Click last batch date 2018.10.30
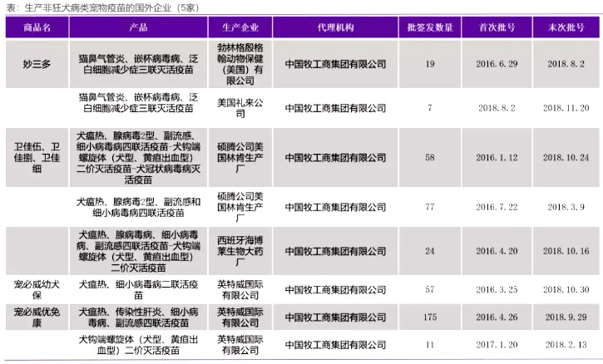This screenshot has width=603, height=364. pos(566,289)
